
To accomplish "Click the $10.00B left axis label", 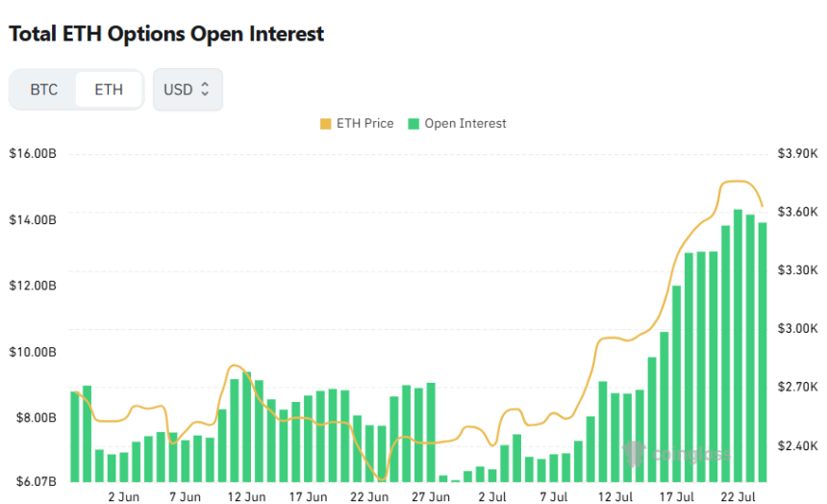I will point(33,352).
